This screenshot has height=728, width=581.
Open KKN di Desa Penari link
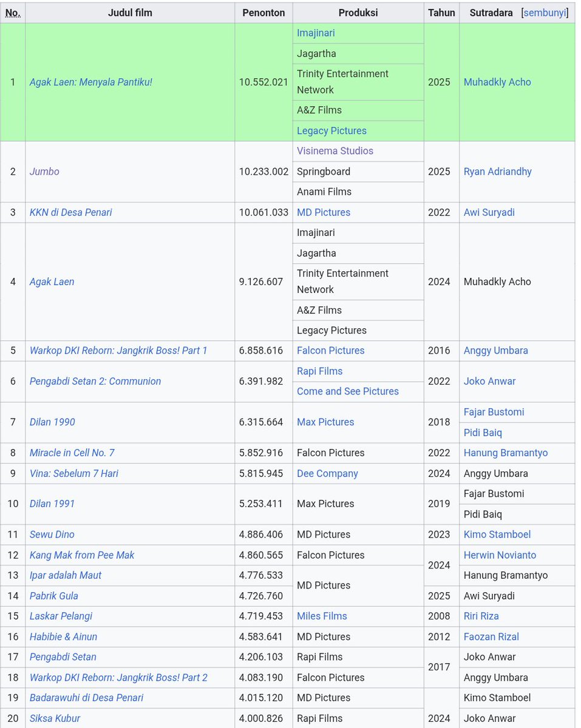click(71, 212)
